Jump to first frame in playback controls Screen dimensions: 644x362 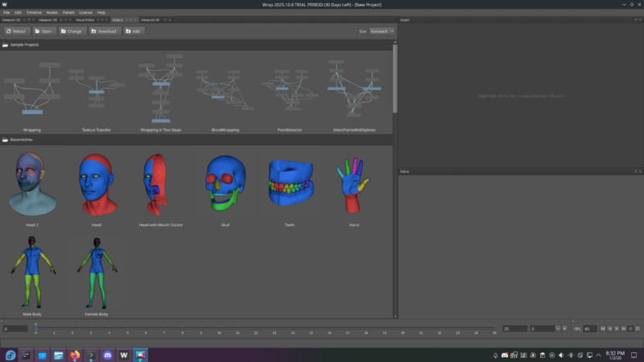604,329
